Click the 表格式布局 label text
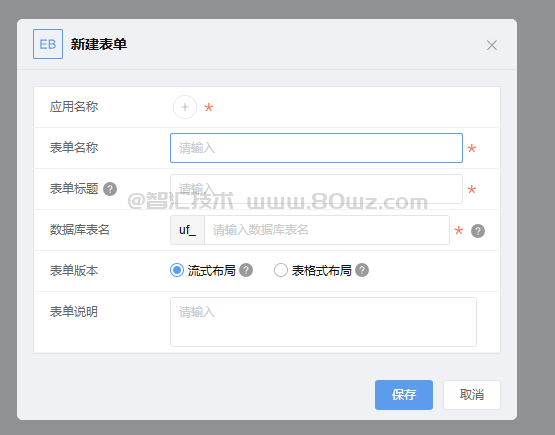The width and height of the screenshot is (555, 435). (321, 271)
